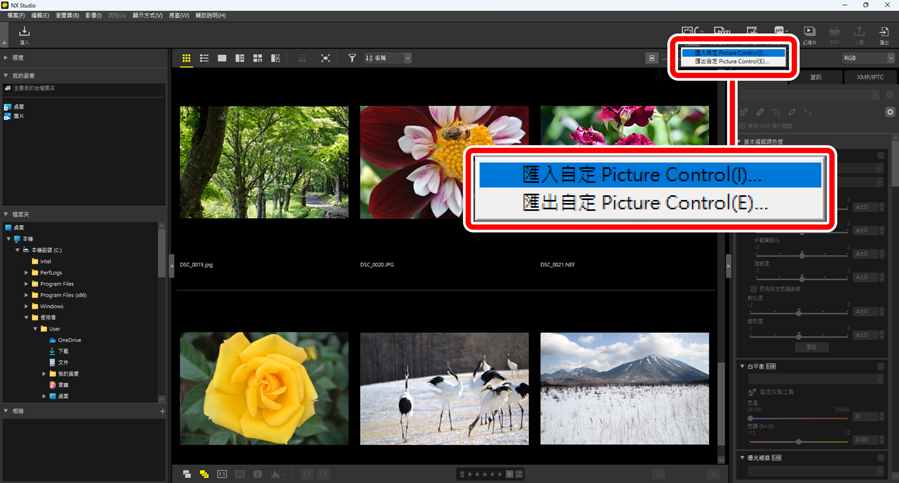Select 匯入自定 Picture Control(I) menu entry
The image size is (899, 483).
click(x=648, y=175)
